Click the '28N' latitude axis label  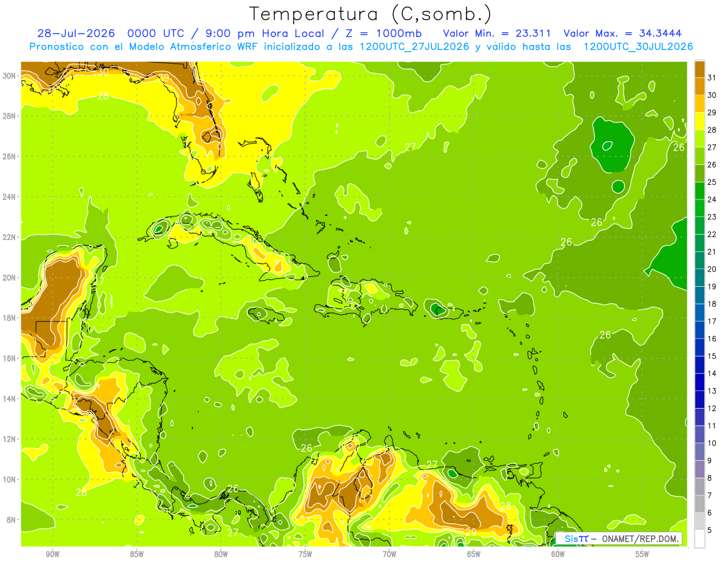[x=10, y=116]
